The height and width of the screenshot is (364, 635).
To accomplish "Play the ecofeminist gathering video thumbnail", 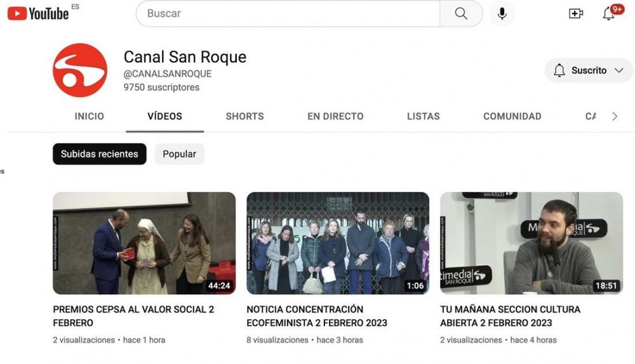I will pyautogui.click(x=338, y=243).
